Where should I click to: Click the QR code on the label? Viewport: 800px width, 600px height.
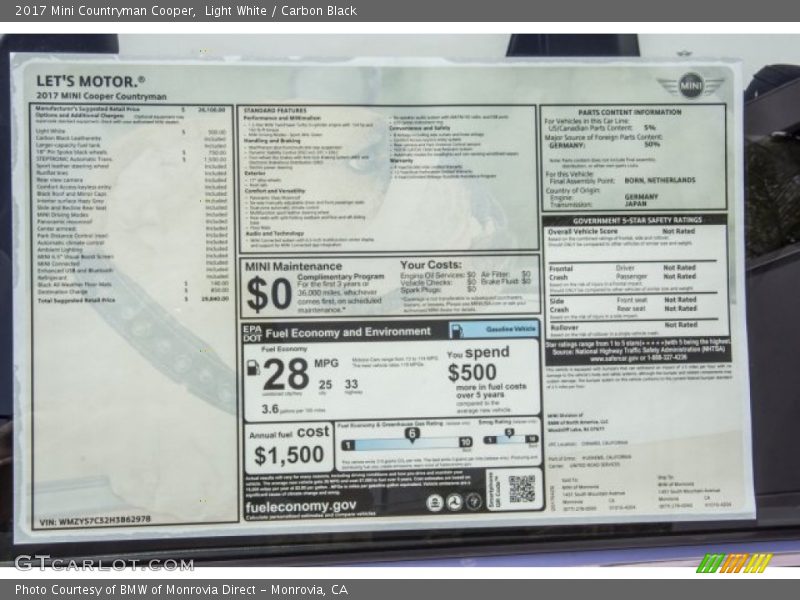click(x=521, y=489)
